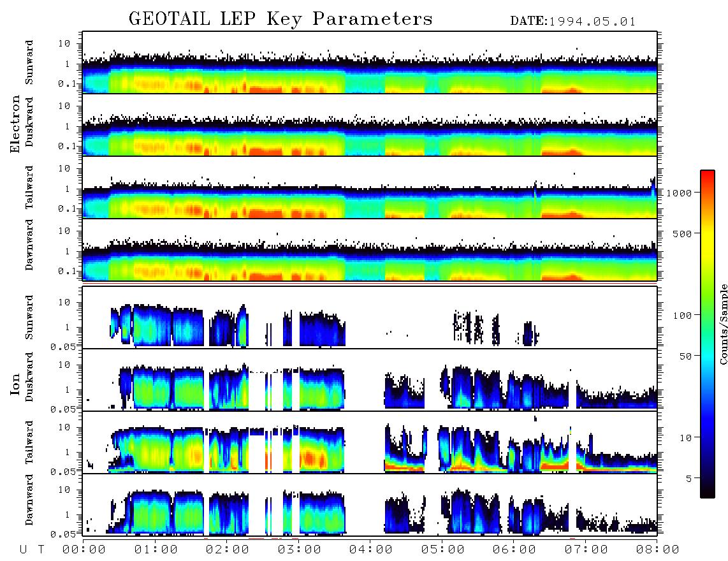Screen dimensions: 728x561
Task: Click the color bar '5' value
Action: pos(689,478)
